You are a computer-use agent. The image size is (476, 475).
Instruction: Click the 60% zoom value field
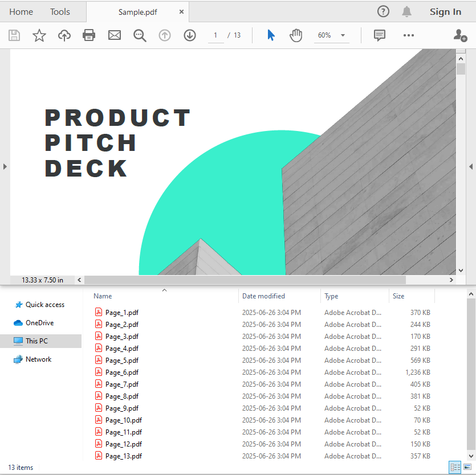click(324, 35)
